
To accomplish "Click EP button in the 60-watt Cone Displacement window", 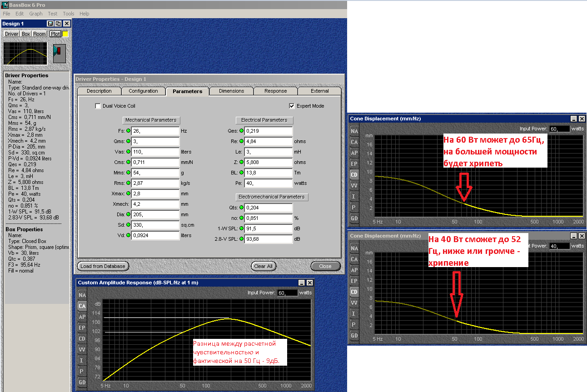I will pyautogui.click(x=354, y=164).
